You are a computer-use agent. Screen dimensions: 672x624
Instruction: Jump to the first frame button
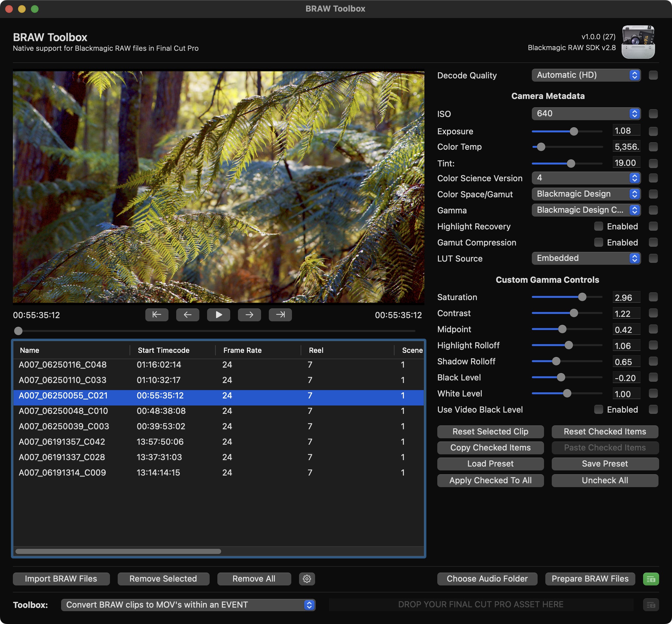[157, 315]
